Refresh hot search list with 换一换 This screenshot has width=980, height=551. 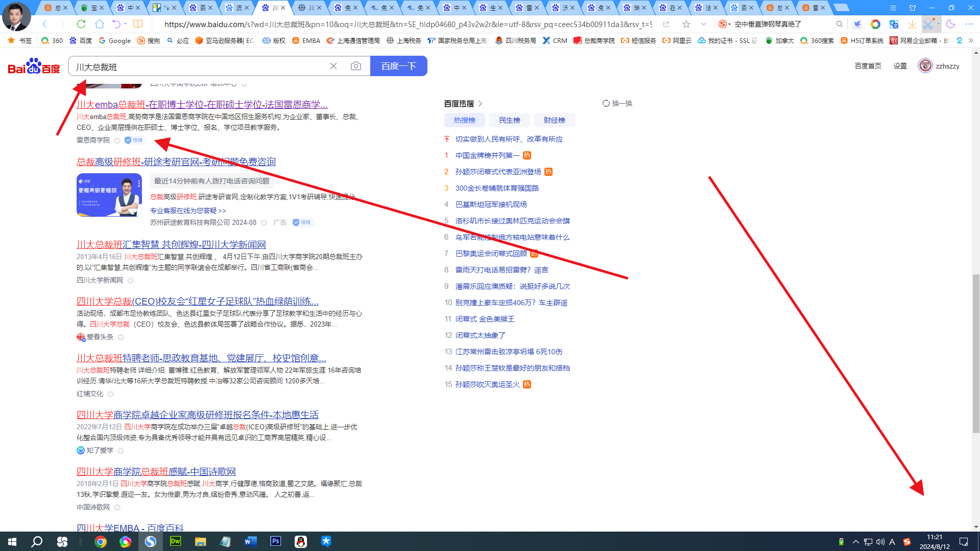pos(617,103)
